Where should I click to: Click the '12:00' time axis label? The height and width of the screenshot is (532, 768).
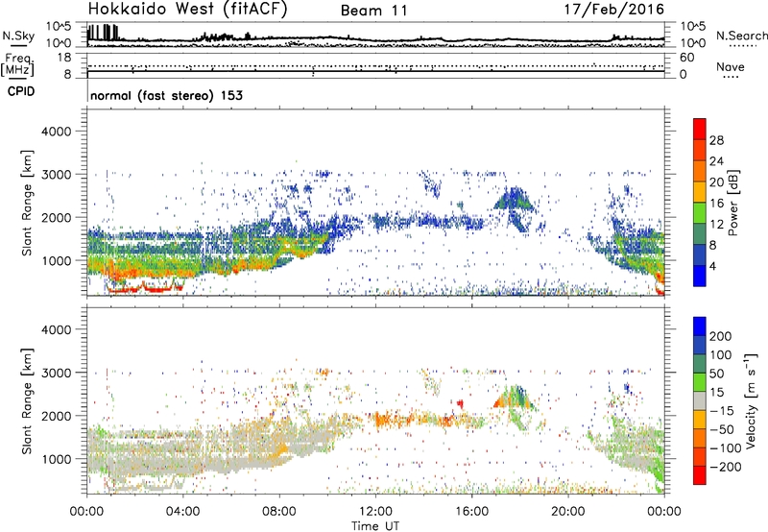point(375,512)
